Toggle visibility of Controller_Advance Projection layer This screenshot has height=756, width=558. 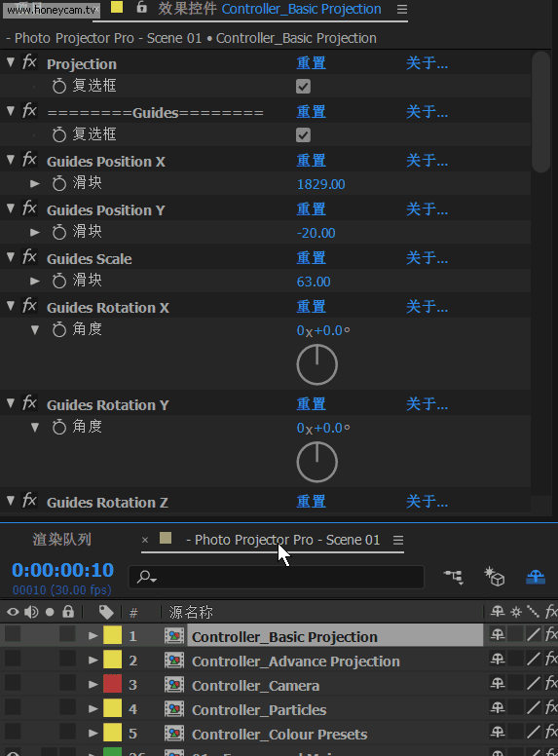[13, 659]
